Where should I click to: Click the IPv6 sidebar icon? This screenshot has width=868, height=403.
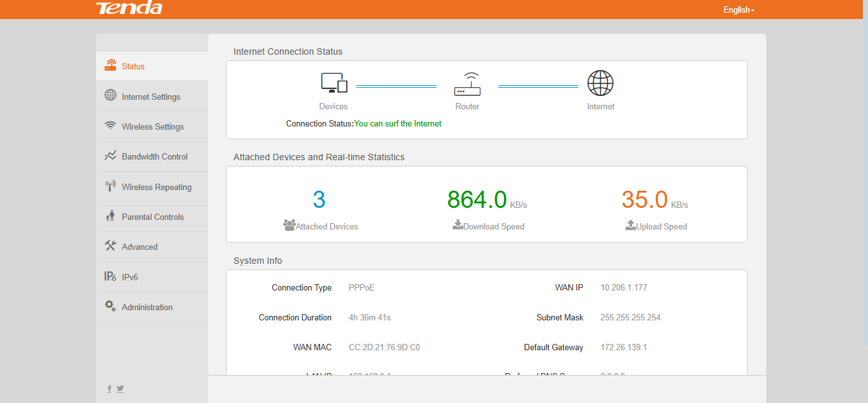point(110,277)
